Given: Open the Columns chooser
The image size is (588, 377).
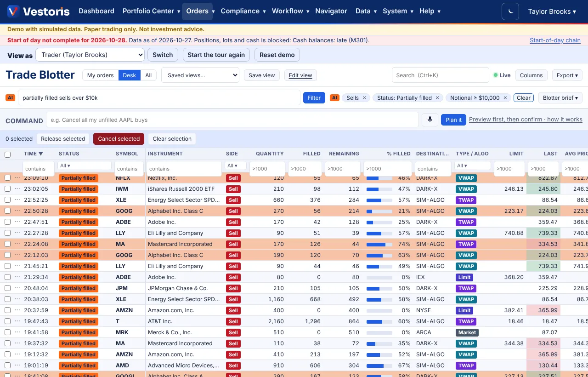Looking at the screenshot, I should [x=531, y=75].
